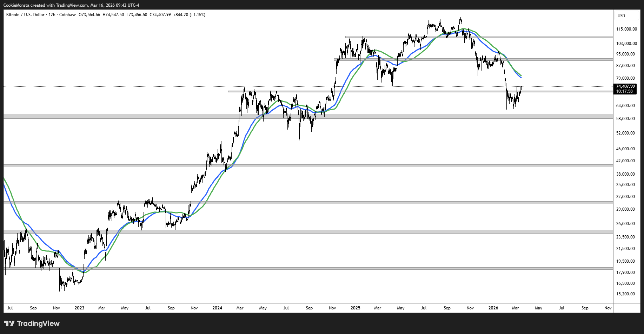Click the 74,407.99 current price label

(625, 86)
